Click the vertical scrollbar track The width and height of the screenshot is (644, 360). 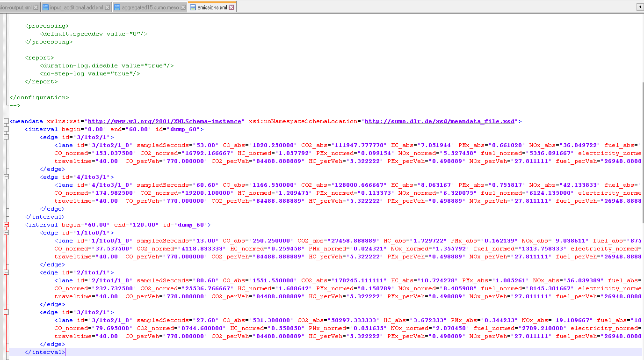[x=642, y=187]
